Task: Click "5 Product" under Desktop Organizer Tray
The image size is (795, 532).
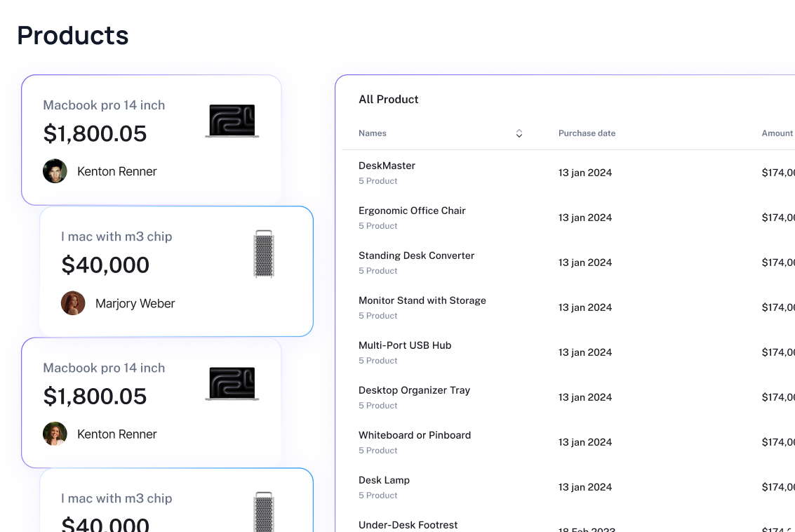Action: pos(378,406)
